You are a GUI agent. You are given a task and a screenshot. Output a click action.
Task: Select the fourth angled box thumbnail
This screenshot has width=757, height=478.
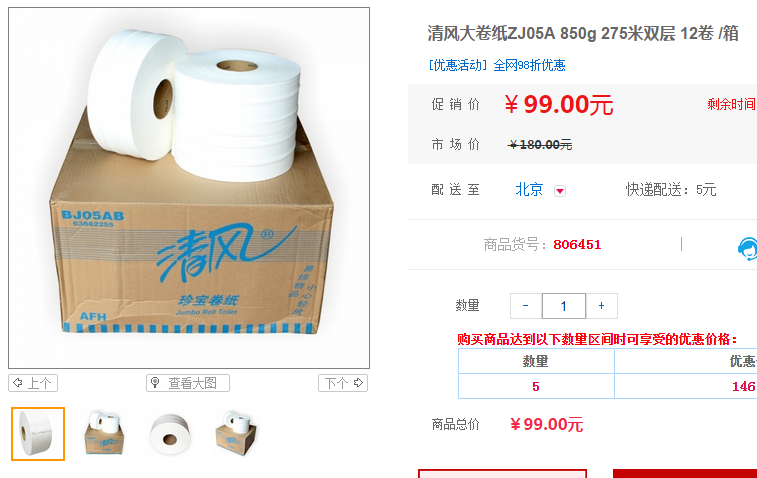[x=236, y=434]
